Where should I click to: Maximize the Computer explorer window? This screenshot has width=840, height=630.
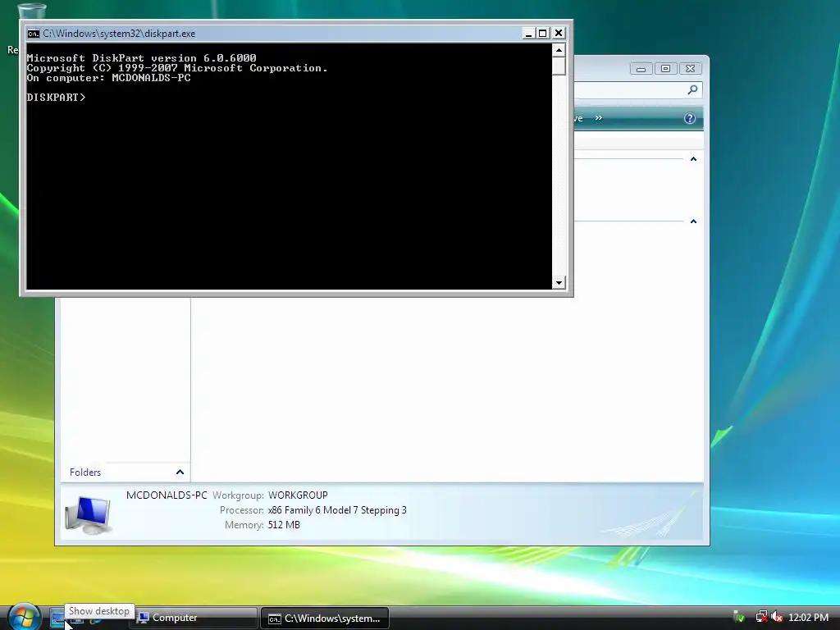point(665,69)
